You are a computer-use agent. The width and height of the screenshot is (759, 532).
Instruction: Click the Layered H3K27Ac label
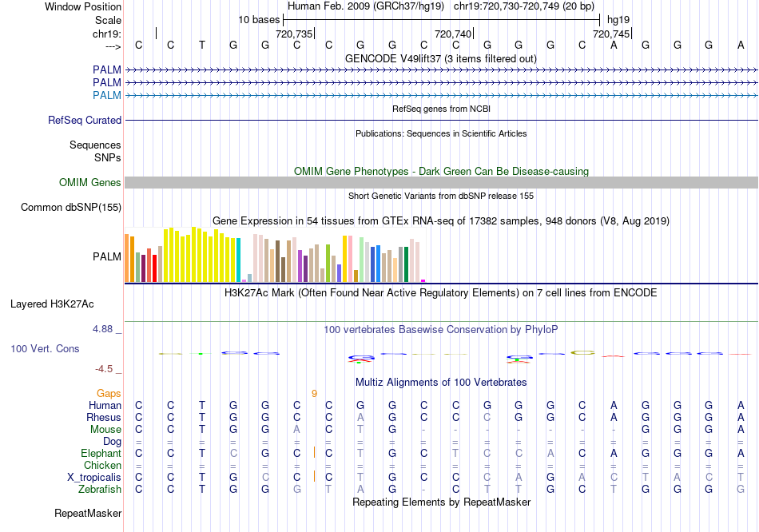52,304
